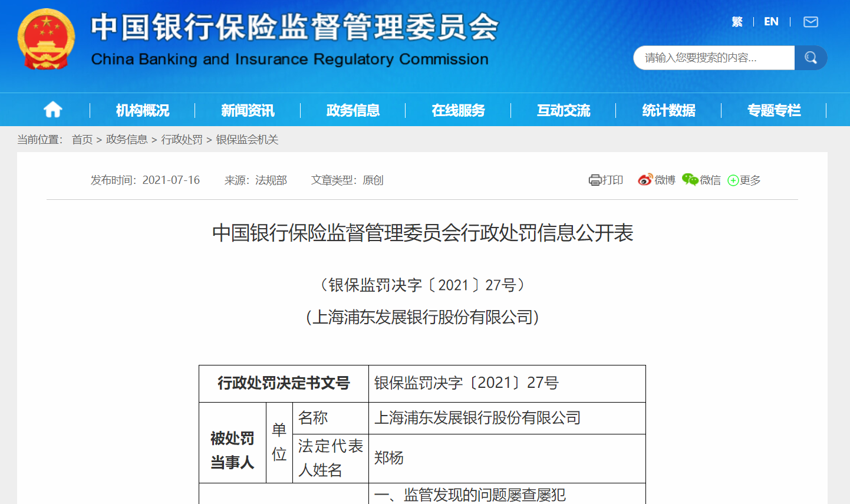This screenshot has width=850, height=504.
Task: Open the 专题专栏 menu
Action: pyautogui.click(x=773, y=110)
